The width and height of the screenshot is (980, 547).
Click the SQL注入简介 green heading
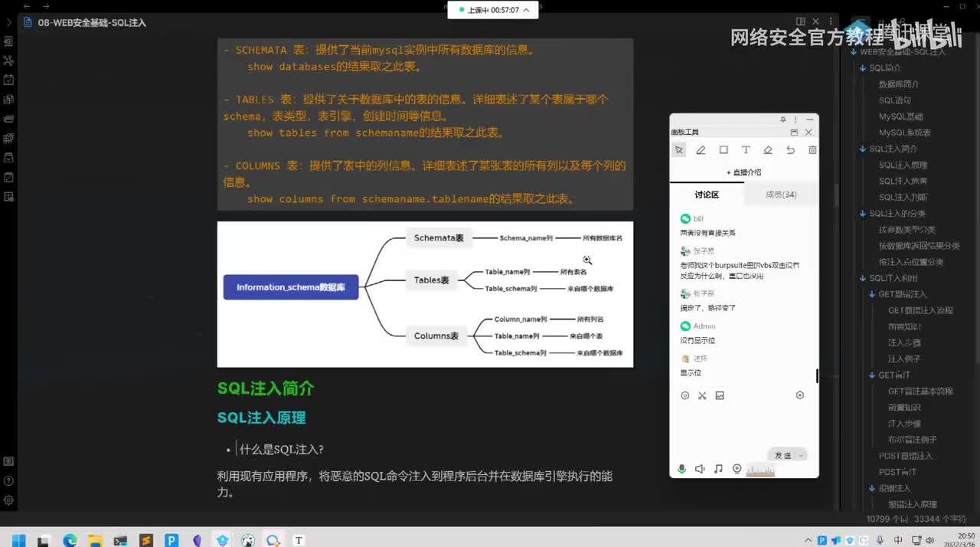266,388
